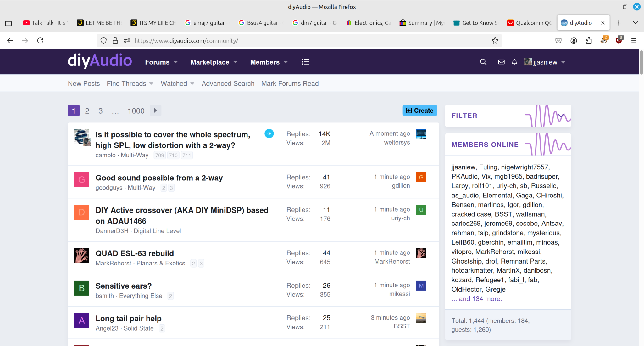Open the site search magnifier icon
The image size is (644, 346).
483,62
